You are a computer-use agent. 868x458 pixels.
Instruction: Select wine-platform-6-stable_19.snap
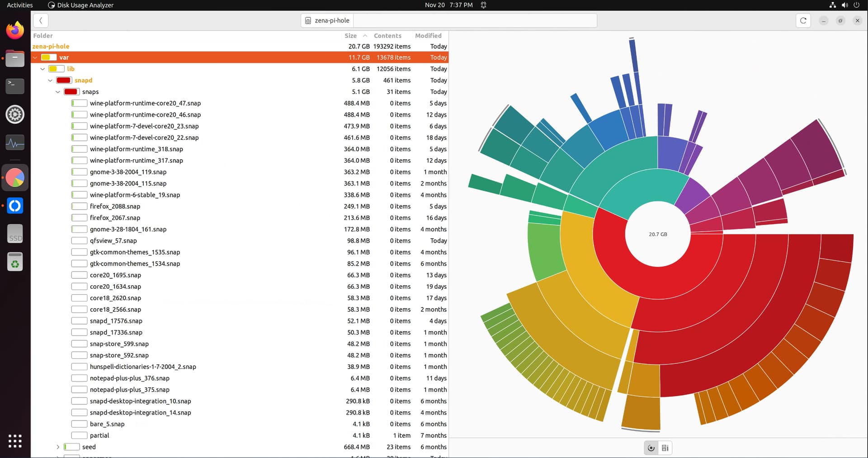(240, 195)
